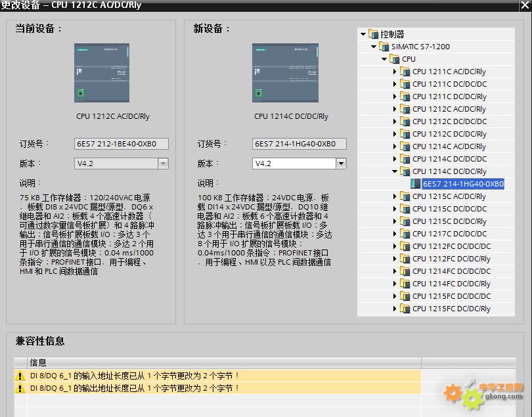The image size is (532, 417).
Task: Click the 控制器 folder icon
Action: [x=373, y=34]
